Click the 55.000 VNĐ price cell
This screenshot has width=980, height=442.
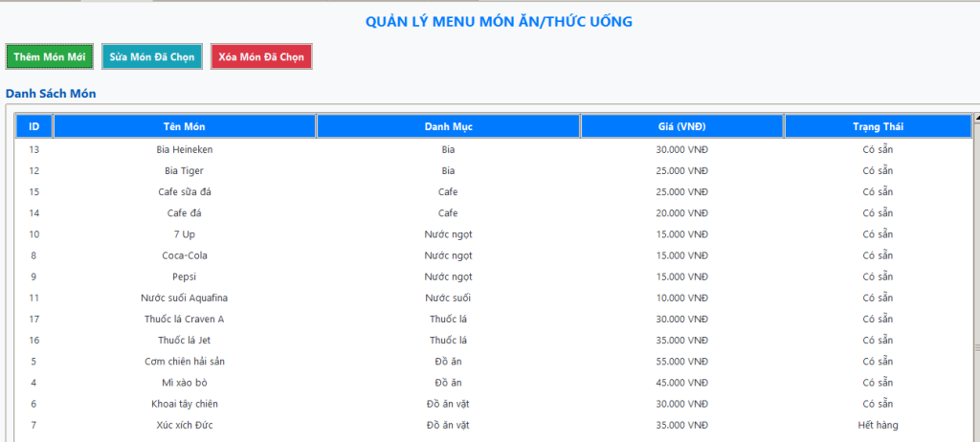681,362
